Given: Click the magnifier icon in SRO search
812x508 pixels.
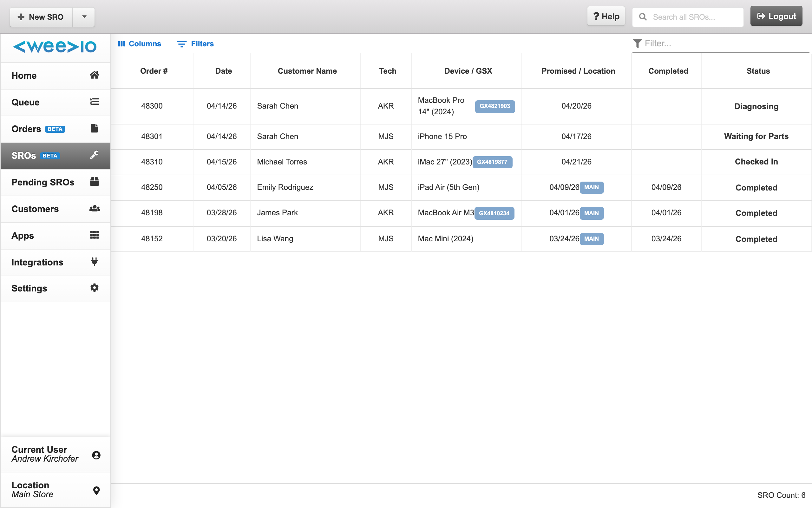Looking at the screenshot, I should [x=643, y=17].
